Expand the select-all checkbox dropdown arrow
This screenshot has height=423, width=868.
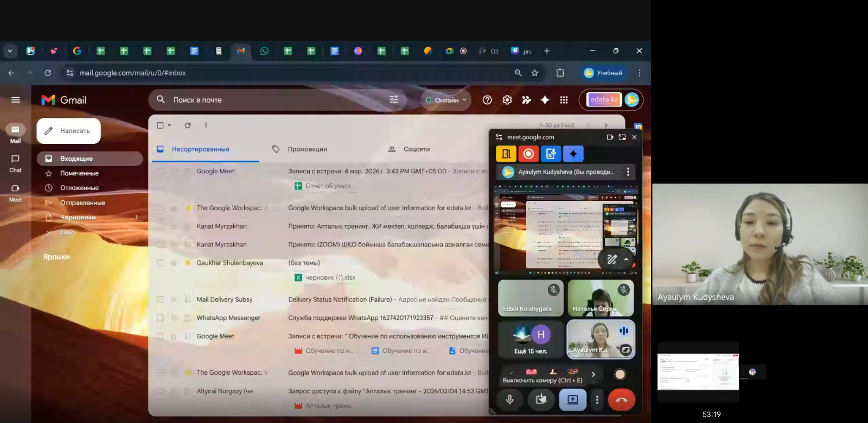170,125
